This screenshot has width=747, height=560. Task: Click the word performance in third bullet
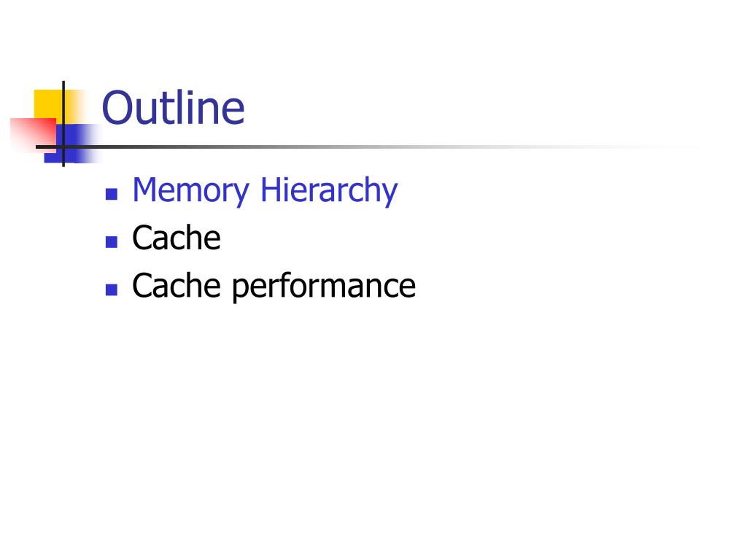pyautogui.click(x=324, y=287)
